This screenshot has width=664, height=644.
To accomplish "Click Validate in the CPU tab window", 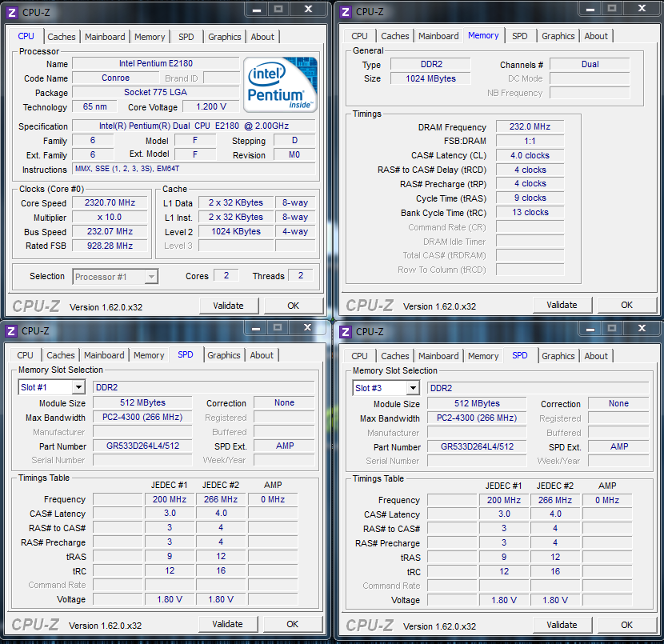I will point(228,306).
